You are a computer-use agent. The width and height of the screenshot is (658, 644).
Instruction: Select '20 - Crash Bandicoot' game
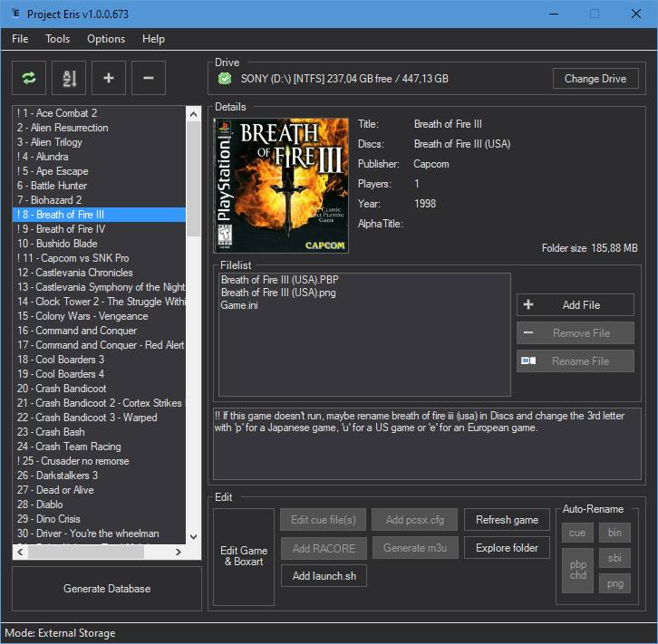(99, 389)
